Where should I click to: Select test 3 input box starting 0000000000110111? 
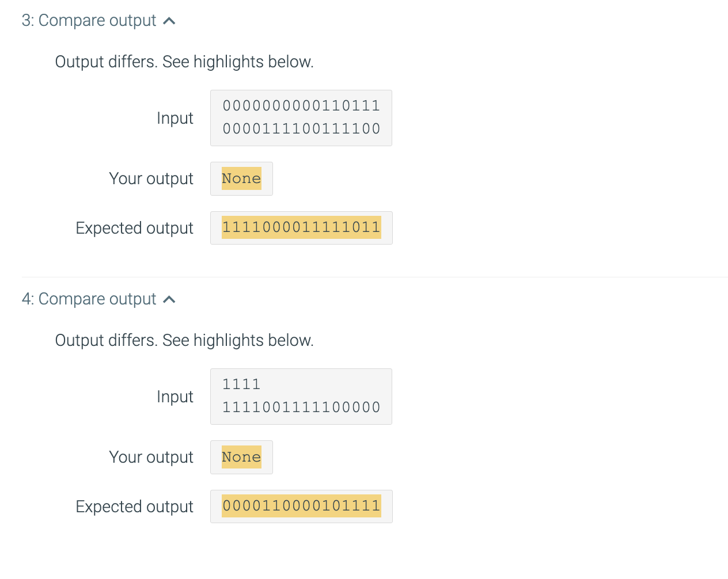(x=301, y=118)
